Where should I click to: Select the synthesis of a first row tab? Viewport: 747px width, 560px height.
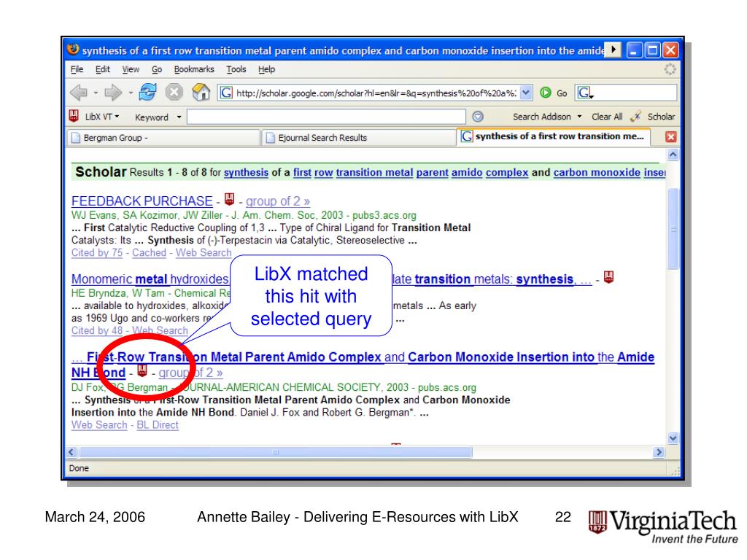(x=554, y=136)
